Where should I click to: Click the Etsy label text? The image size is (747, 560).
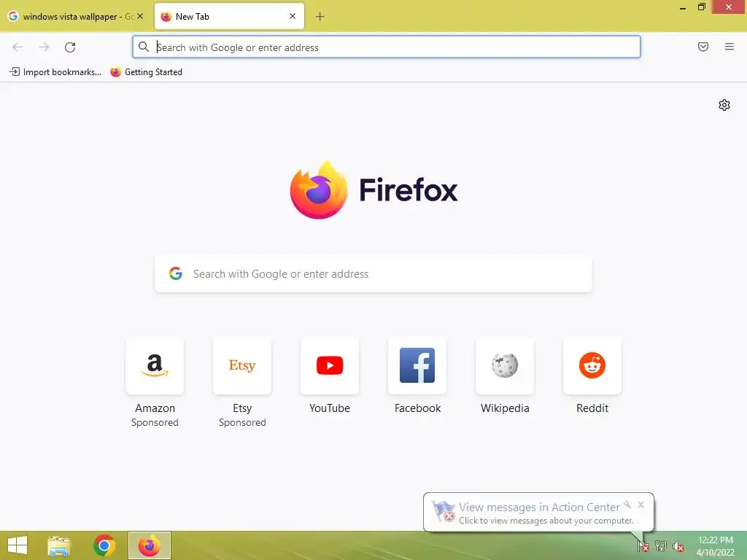point(242,408)
